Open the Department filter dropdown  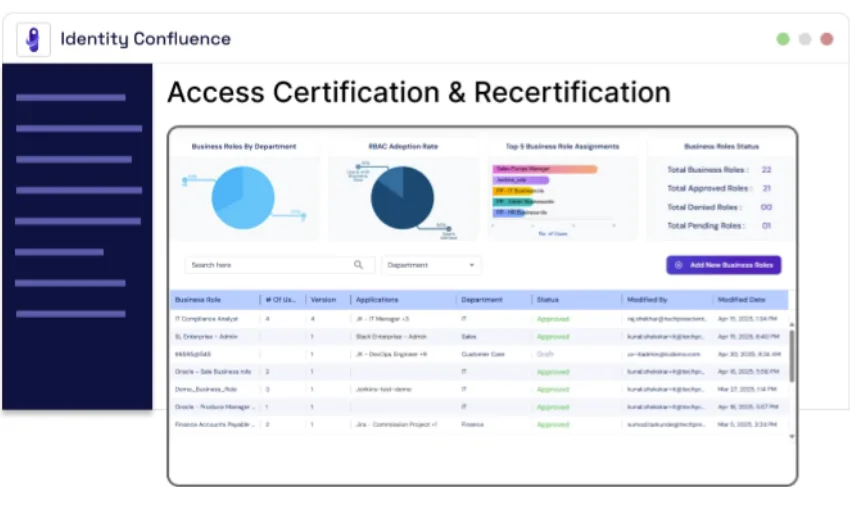pyautogui.click(x=431, y=265)
